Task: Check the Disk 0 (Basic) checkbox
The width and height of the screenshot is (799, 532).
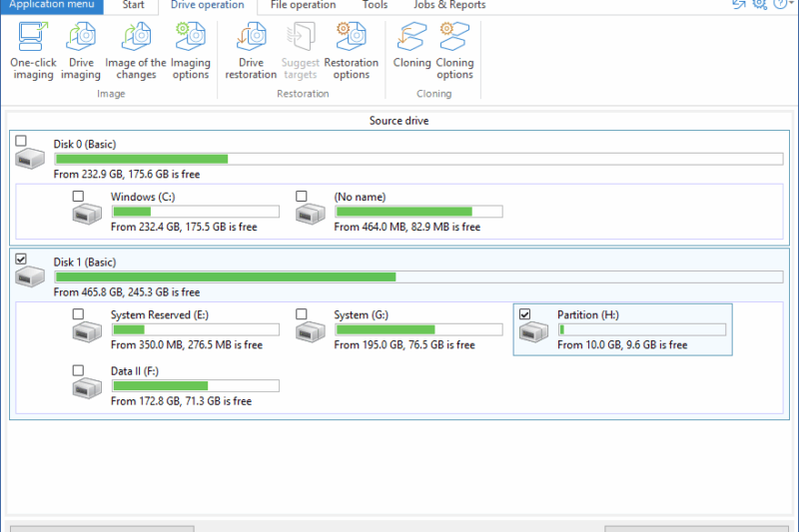Action: pos(21,141)
